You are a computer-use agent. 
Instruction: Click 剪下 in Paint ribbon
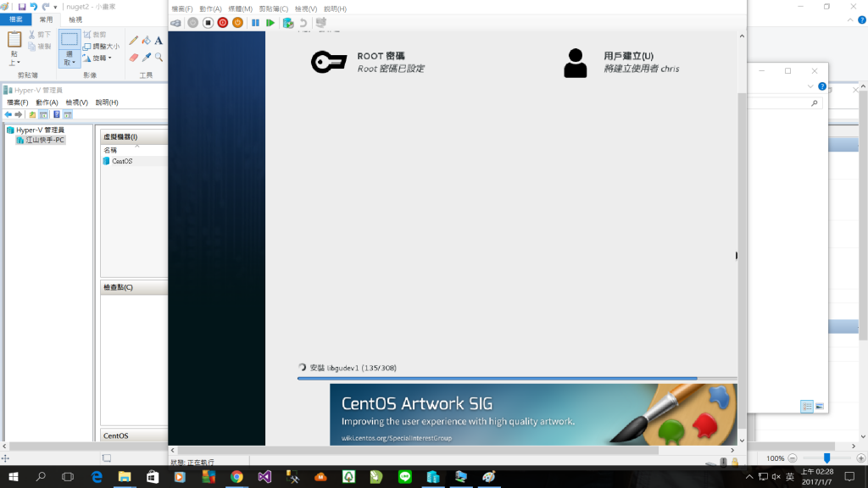[x=39, y=34]
